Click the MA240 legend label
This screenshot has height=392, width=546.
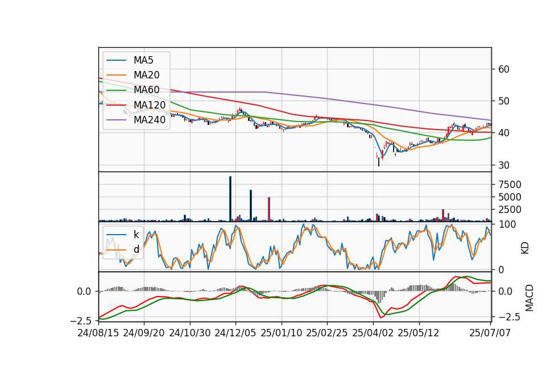[x=150, y=120]
